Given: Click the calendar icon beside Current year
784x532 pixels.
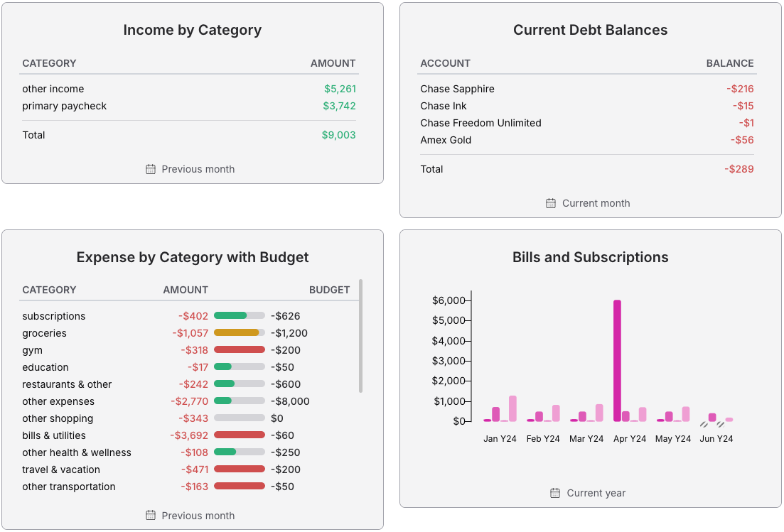Looking at the screenshot, I should (x=555, y=493).
